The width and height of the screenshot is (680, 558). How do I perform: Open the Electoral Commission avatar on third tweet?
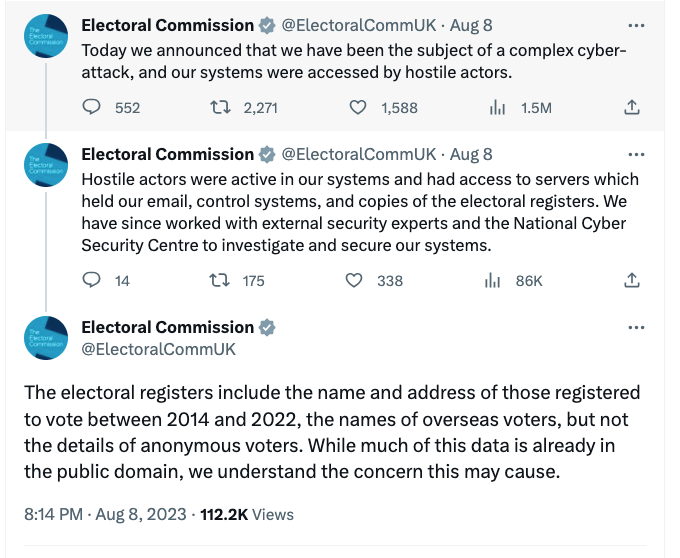tap(44, 339)
